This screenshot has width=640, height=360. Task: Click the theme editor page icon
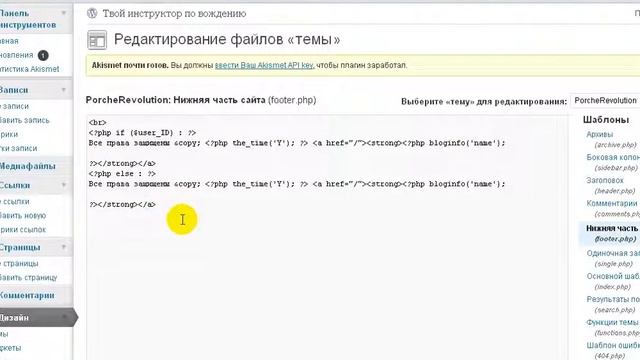coord(97,40)
